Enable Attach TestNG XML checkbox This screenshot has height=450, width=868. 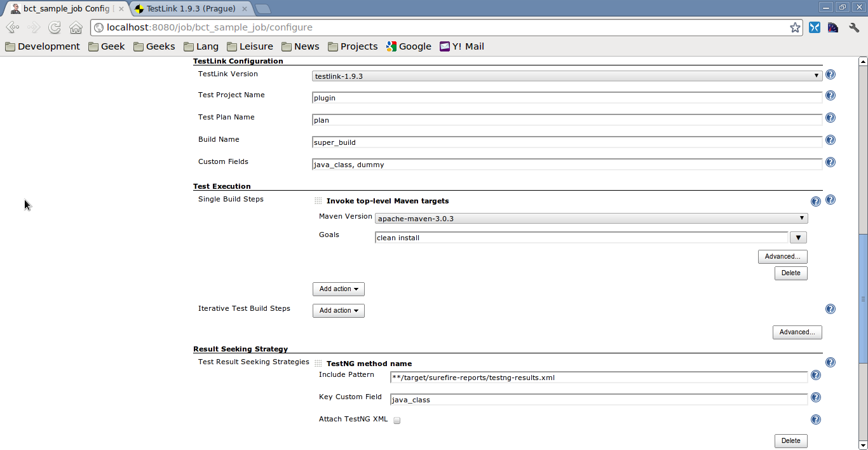coord(397,420)
